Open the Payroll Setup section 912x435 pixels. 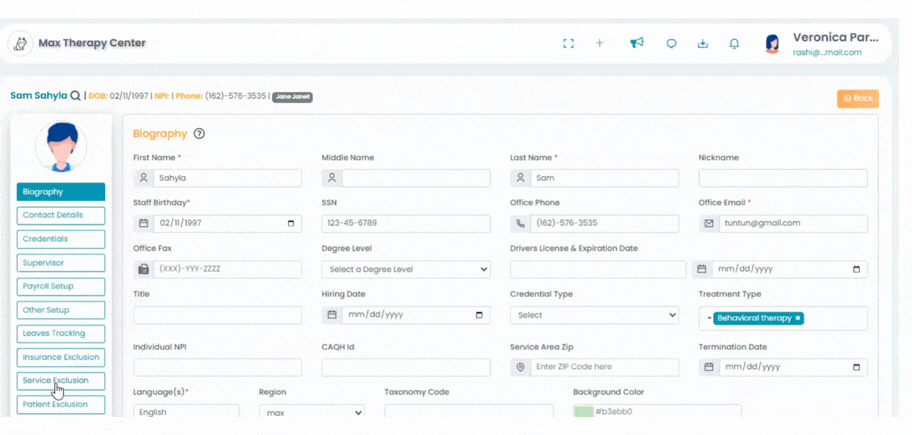click(x=61, y=286)
